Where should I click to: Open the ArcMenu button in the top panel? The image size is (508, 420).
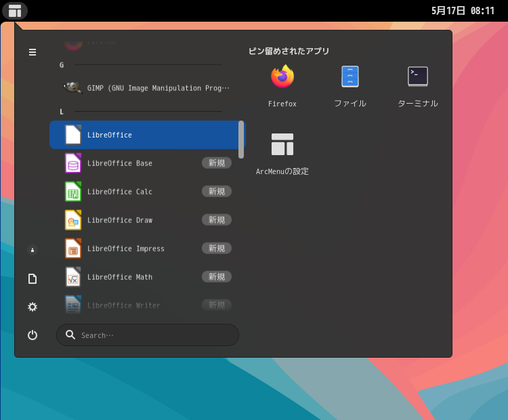click(15, 11)
